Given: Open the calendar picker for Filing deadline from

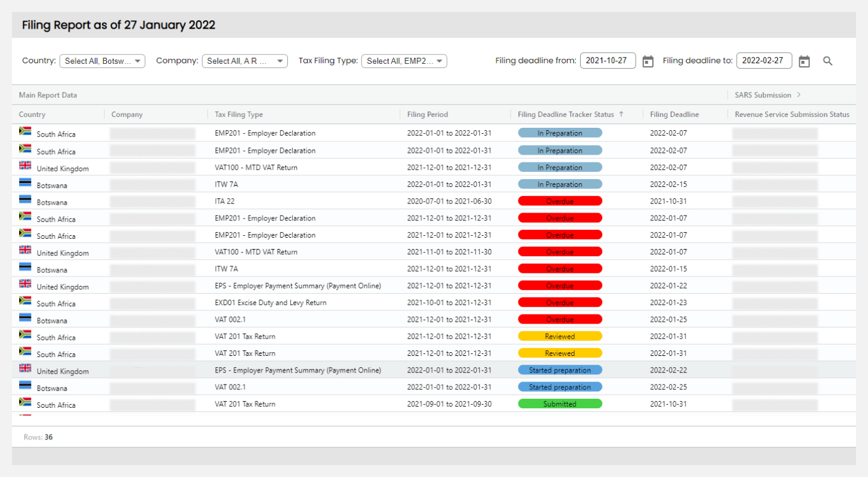Looking at the screenshot, I should pos(648,61).
